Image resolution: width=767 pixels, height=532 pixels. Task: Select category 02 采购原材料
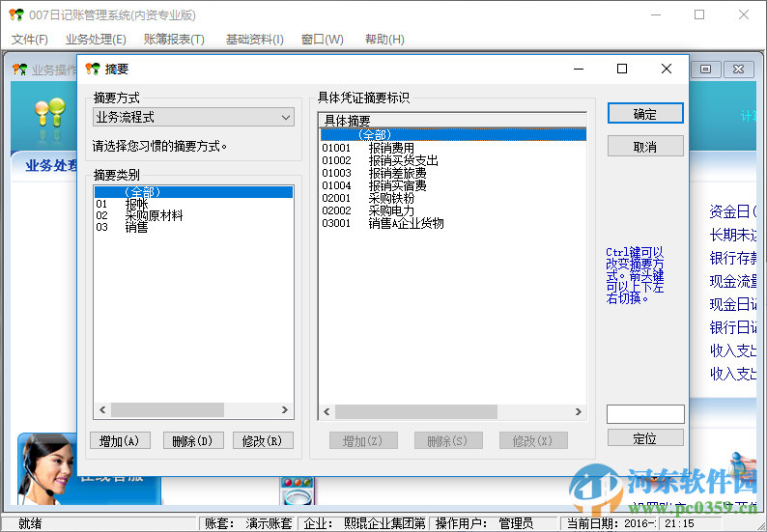pyautogui.click(x=193, y=215)
